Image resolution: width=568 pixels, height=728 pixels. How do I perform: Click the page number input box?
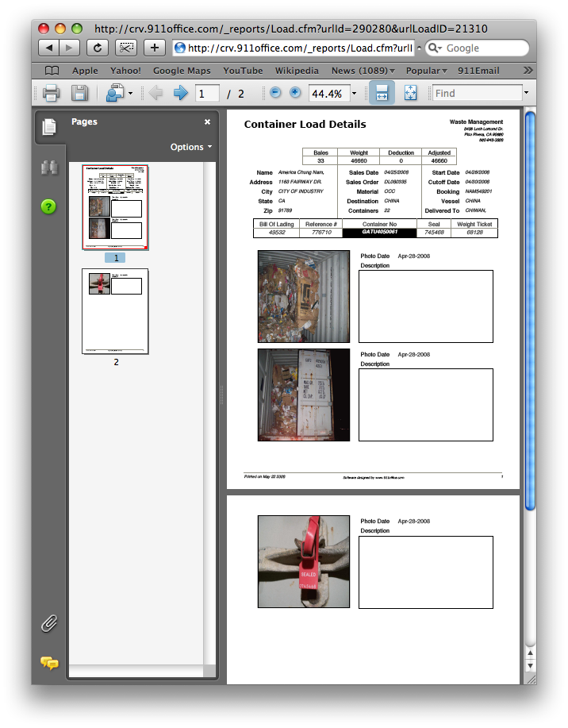point(207,94)
